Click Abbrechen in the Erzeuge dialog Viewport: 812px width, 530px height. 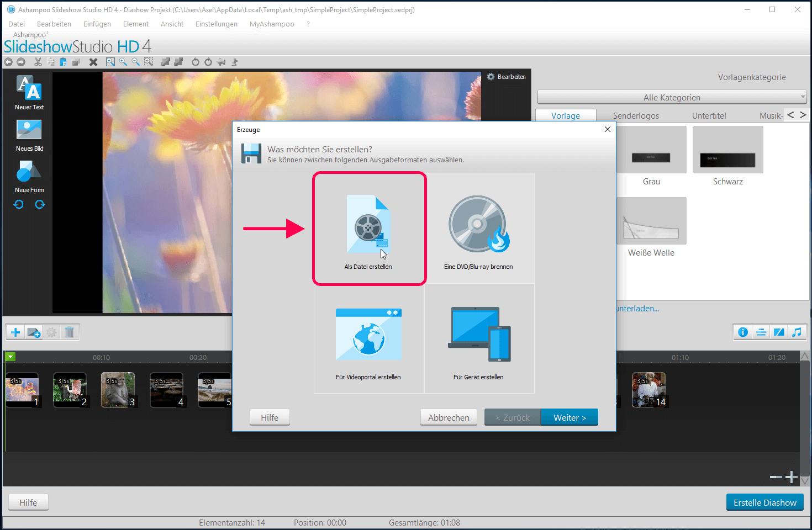[x=449, y=417]
